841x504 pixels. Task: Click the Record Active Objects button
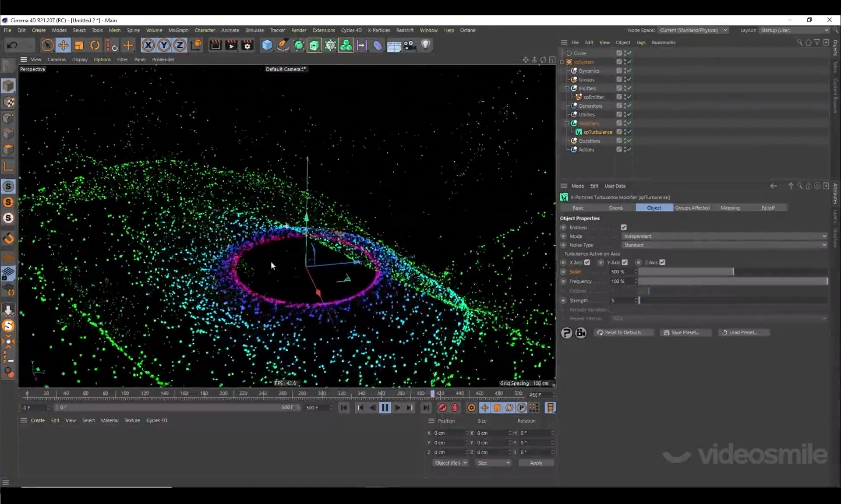tap(442, 408)
